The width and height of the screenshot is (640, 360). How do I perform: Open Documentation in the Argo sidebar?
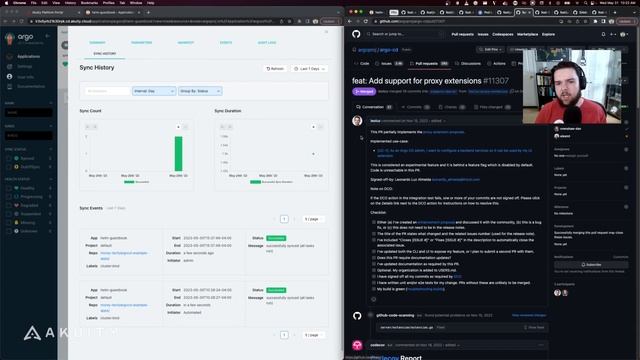coord(31,87)
